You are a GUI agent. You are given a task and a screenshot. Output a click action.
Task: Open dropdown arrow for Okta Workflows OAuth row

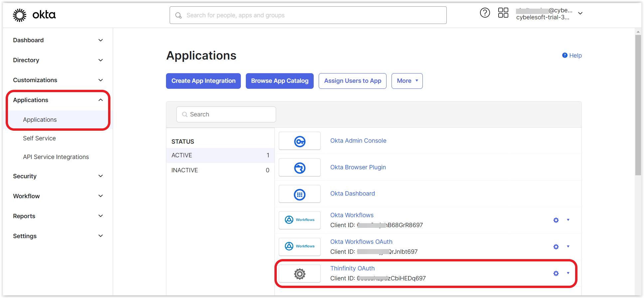568,246
